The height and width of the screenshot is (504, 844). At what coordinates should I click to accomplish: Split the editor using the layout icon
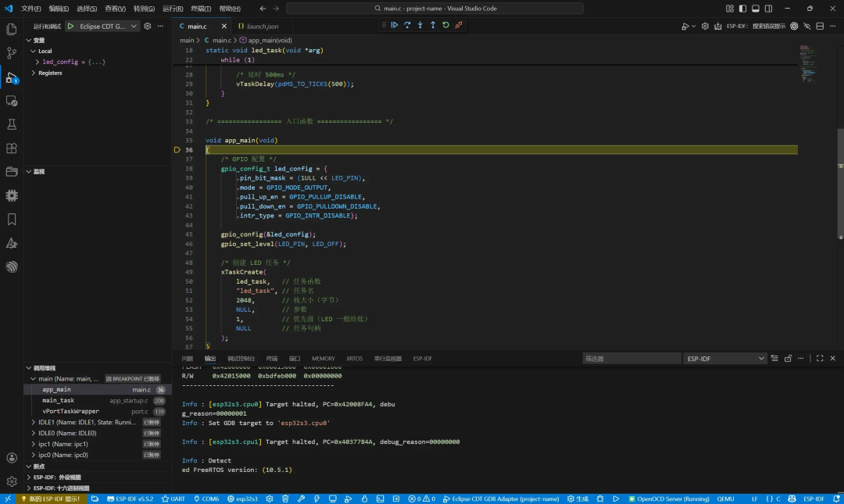pyautogui.click(x=820, y=26)
